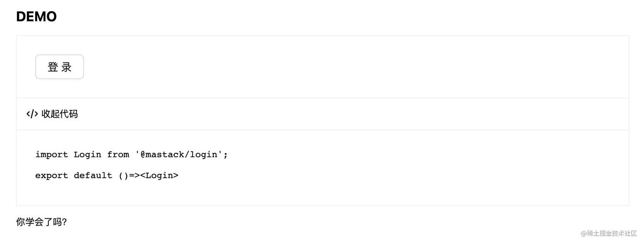Click the semicolon ending the import line
Screen dimensions: 644x244
click(x=225, y=155)
